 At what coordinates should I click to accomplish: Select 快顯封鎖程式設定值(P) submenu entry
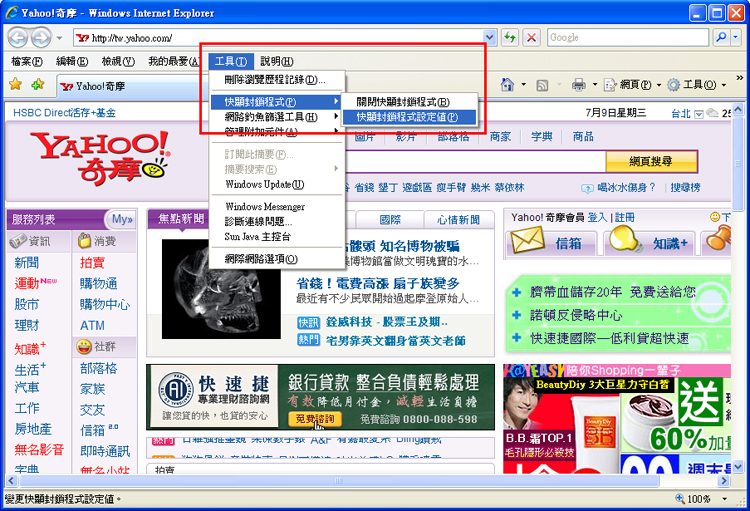click(409, 117)
